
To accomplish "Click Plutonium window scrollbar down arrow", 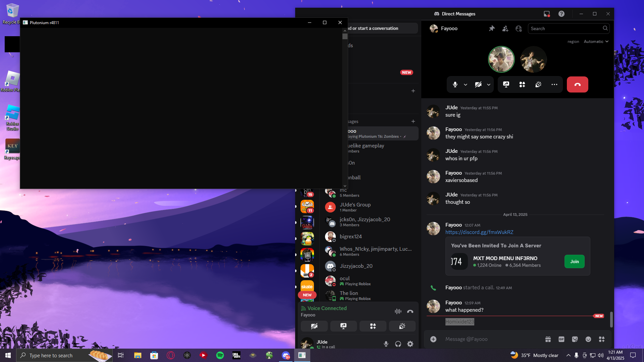I will coord(345,186).
